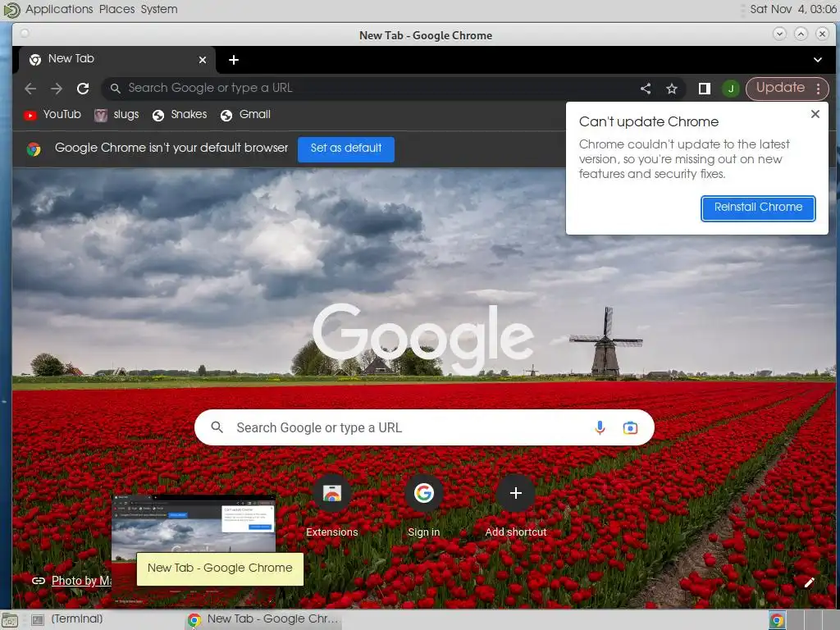Share this page icon in address bar

tap(646, 89)
